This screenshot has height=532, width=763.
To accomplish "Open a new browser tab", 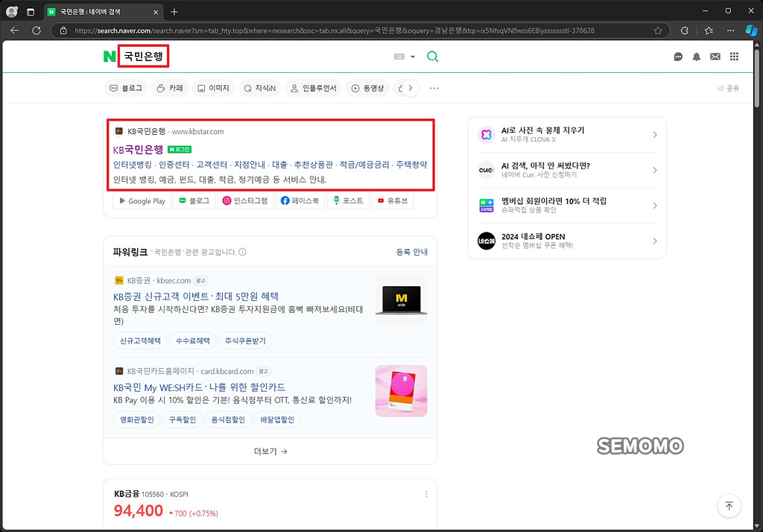I will pyautogui.click(x=174, y=12).
